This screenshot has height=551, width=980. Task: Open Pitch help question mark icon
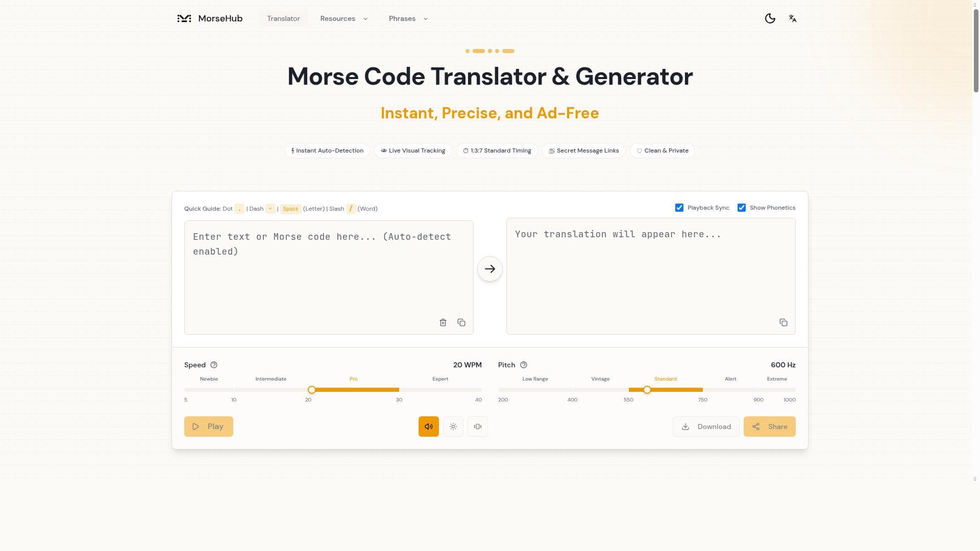click(524, 365)
